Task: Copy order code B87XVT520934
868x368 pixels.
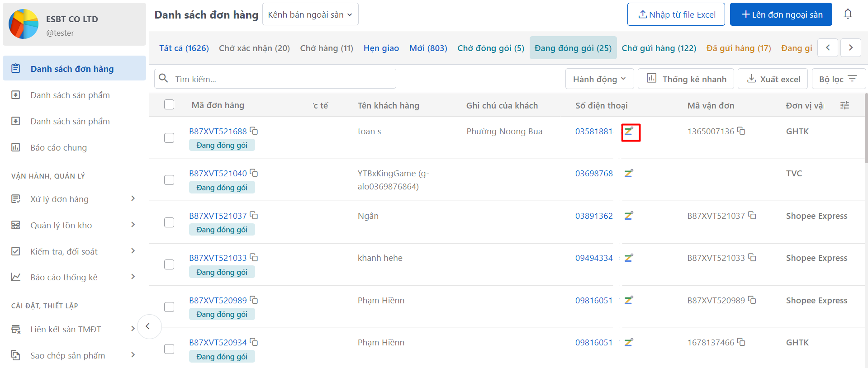Action: point(254,342)
